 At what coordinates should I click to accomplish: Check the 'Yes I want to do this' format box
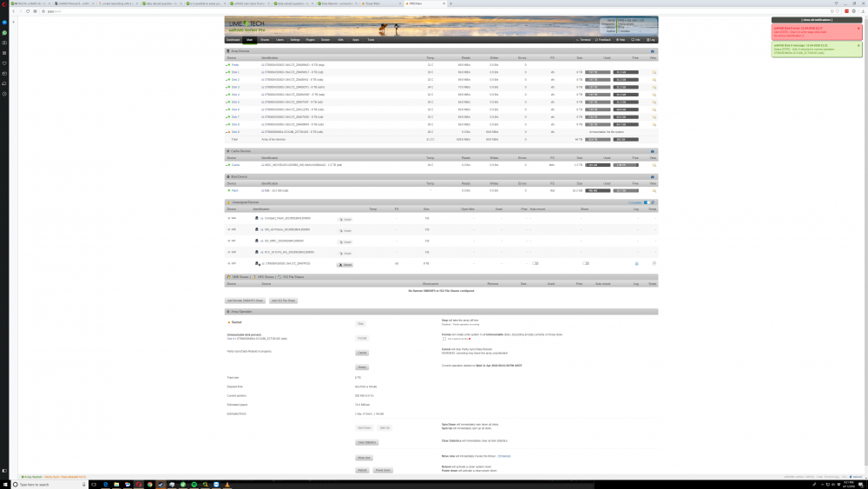point(444,339)
